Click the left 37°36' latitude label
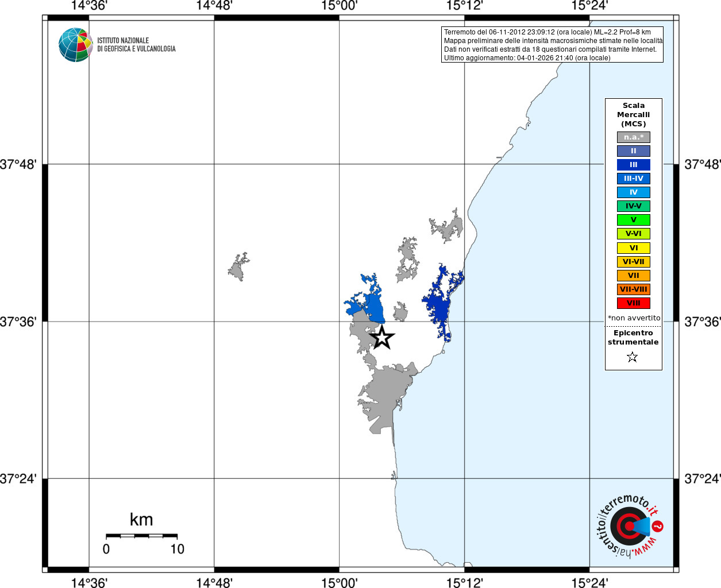This screenshot has height=588, width=721. 18,322
